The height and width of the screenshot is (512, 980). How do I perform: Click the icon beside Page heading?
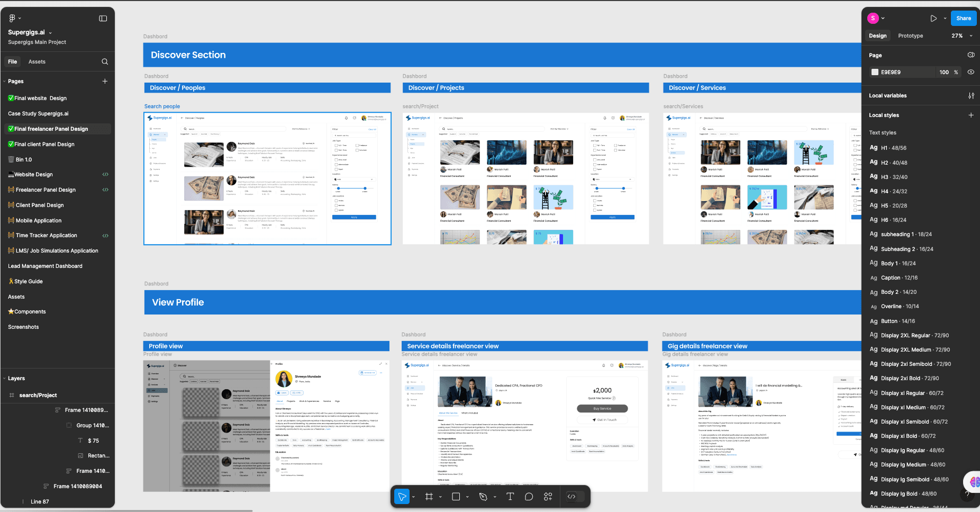[x=971, y=55]
